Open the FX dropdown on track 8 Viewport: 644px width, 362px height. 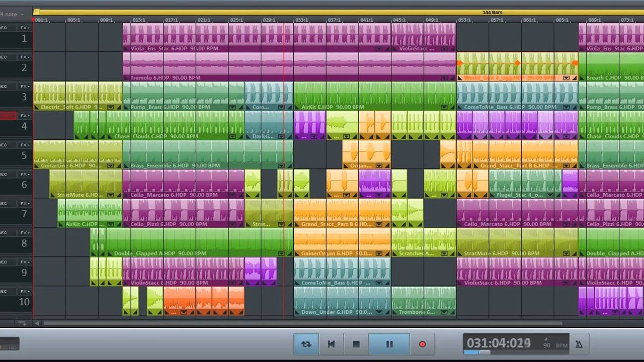(x=25, y=233)
